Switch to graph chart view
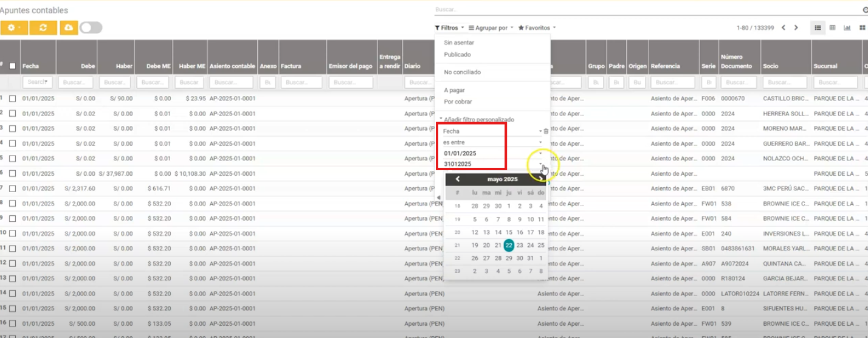This screenshot has width=868, height=338. pyautogui.click(x=847, y=28)
